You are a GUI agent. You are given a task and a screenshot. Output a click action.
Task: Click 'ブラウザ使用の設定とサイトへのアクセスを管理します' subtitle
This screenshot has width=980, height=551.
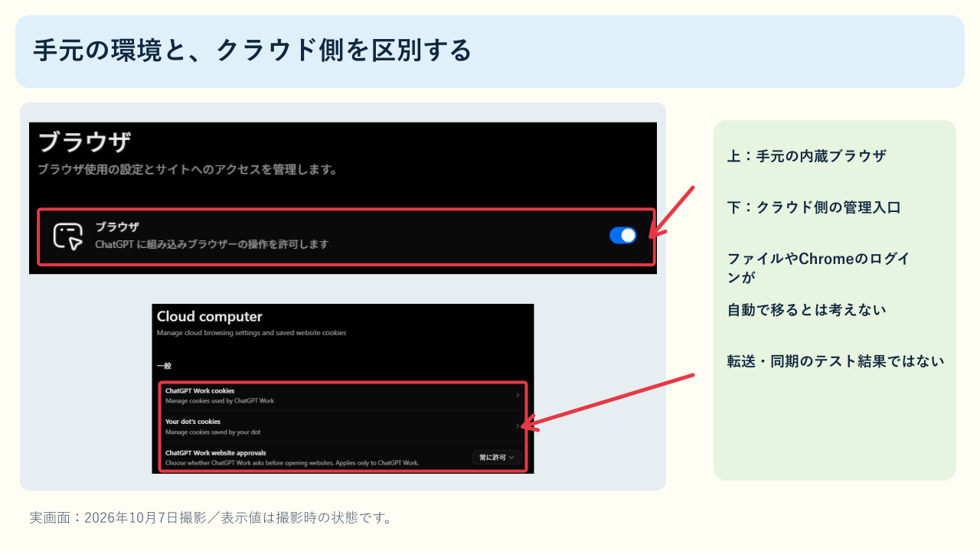point(188,169)
